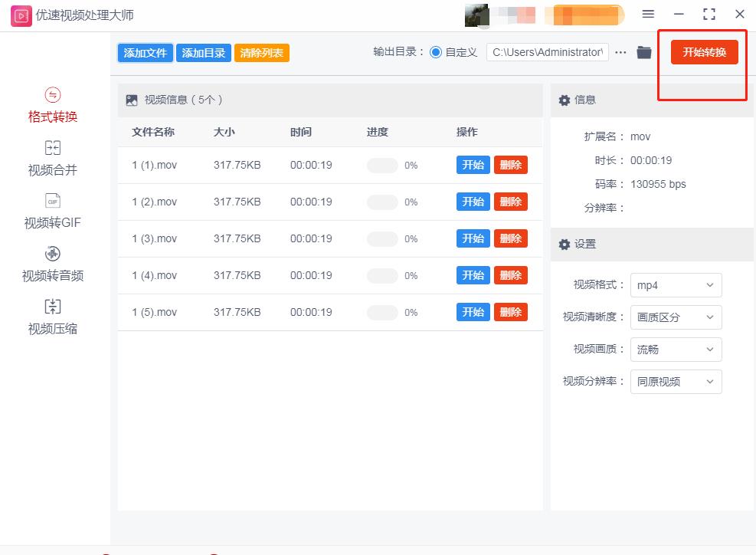Delete the file 1 (3).mov
This screenshot has width=756, height=555.
(x=511, y=238)
